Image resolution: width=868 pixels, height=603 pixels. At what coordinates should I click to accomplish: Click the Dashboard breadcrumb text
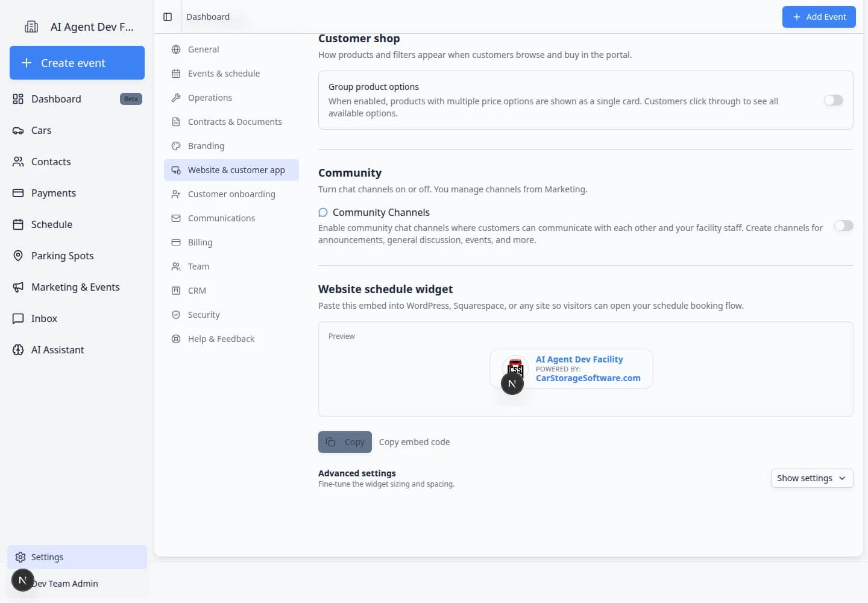(208, 17)
